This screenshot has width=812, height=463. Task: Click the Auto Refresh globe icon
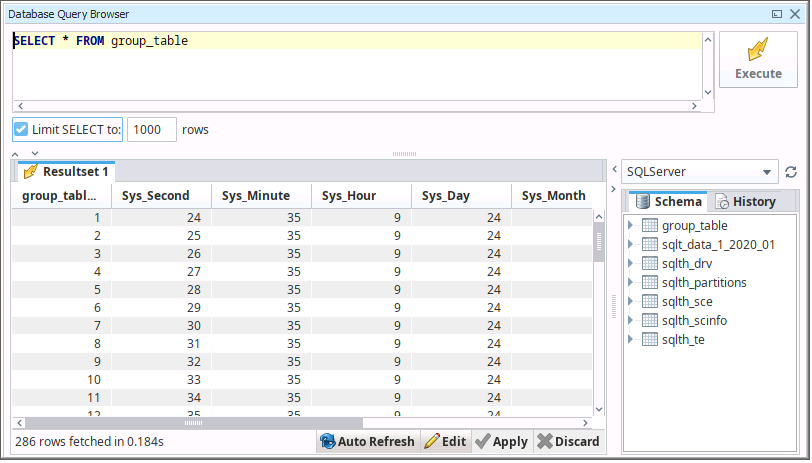[x=328, y=441]
